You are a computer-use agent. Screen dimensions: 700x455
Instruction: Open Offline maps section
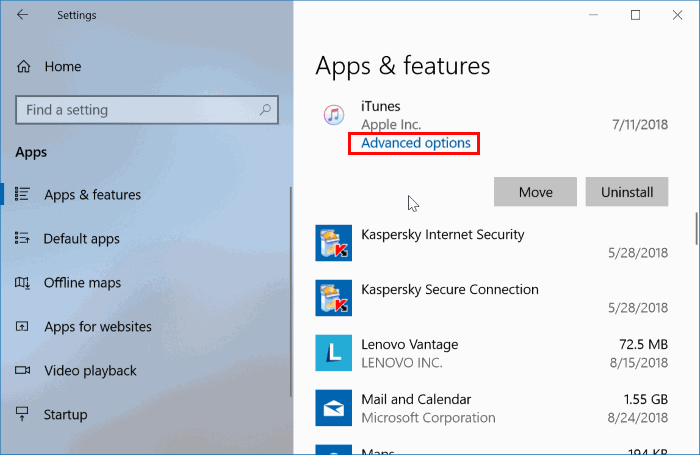tap(83, 283)
